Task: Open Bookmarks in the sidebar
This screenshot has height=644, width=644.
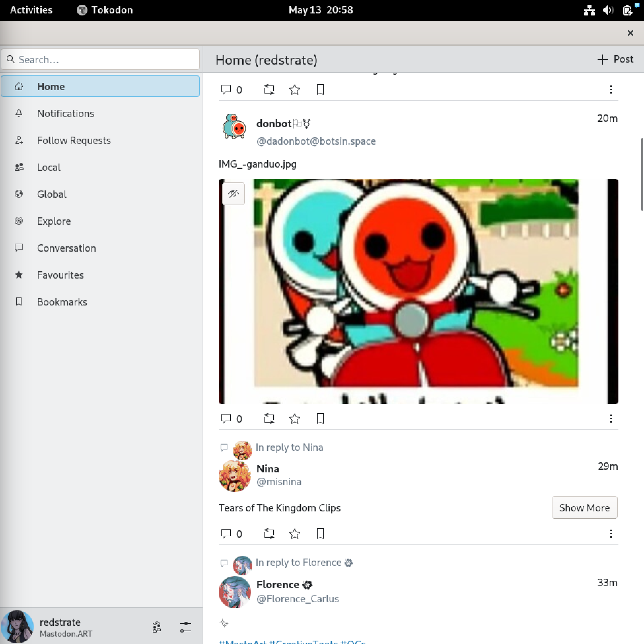Action: pos(100,302)
